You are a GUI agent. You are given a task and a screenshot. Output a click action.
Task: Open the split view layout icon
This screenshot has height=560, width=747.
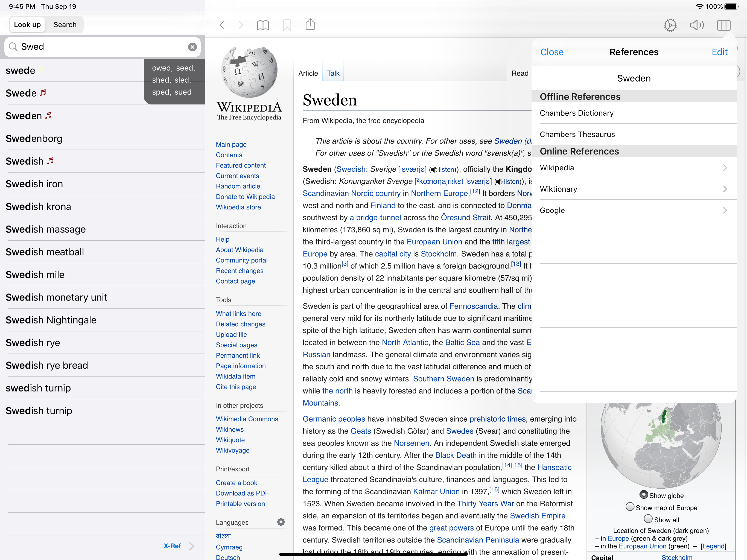[723, 25]
